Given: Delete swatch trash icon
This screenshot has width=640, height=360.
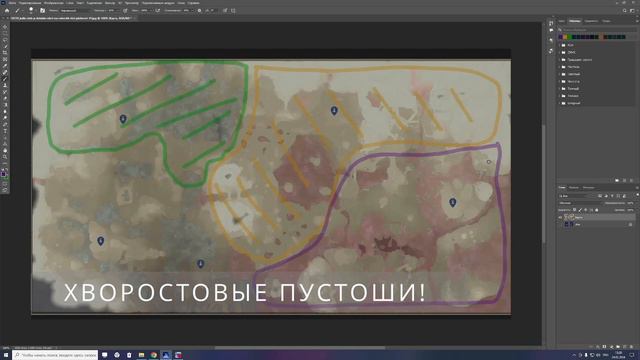Looking at the screenshot, I should pos(631,180).
